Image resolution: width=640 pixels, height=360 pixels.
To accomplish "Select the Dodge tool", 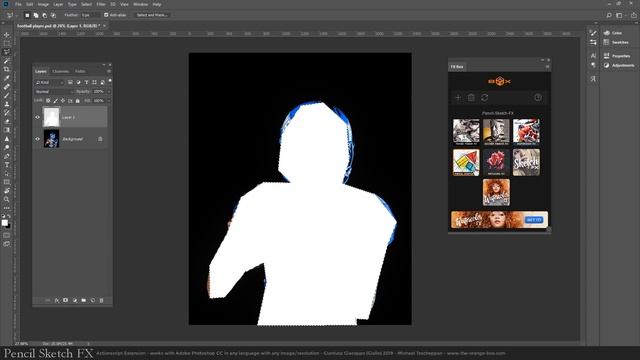I will (x=7, y=147).
